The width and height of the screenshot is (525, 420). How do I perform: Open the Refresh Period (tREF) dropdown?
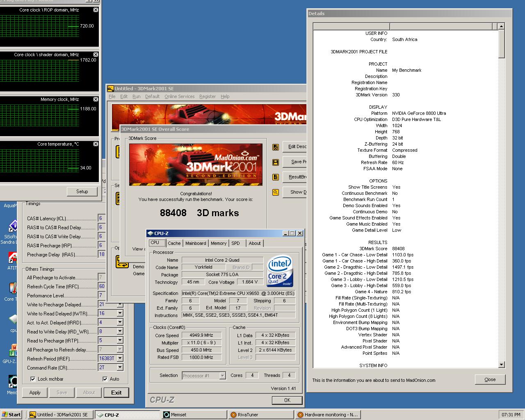(x=120, y=358)
